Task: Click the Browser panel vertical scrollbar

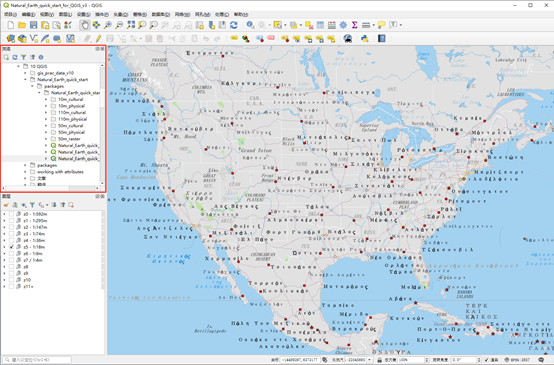Action: [x=102, y=124]
